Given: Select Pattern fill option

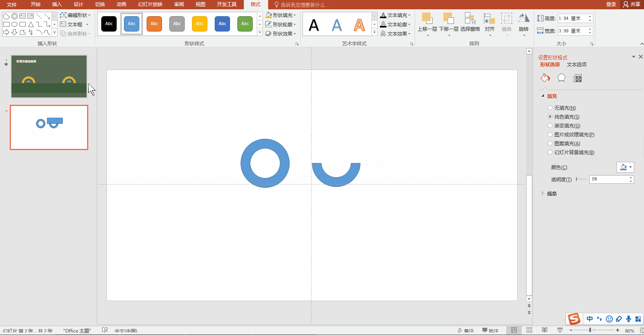Looking at the screenshot, I should click(x=564, y=143).
